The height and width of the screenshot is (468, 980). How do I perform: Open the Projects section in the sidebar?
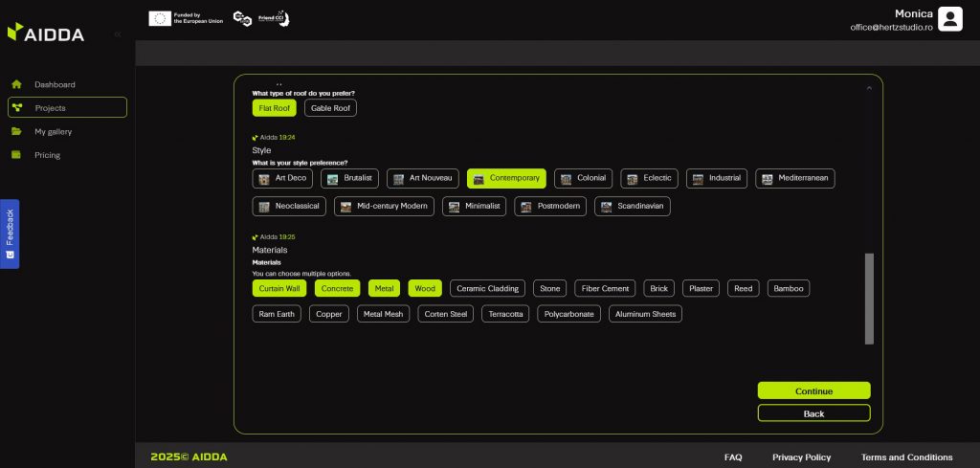[x=67, y=107]
